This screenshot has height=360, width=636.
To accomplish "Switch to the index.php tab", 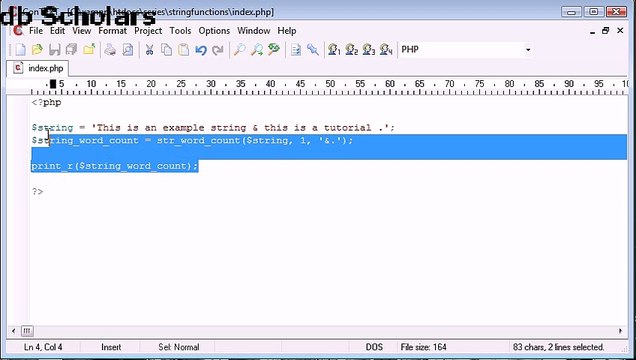I will tap(37, 68).
